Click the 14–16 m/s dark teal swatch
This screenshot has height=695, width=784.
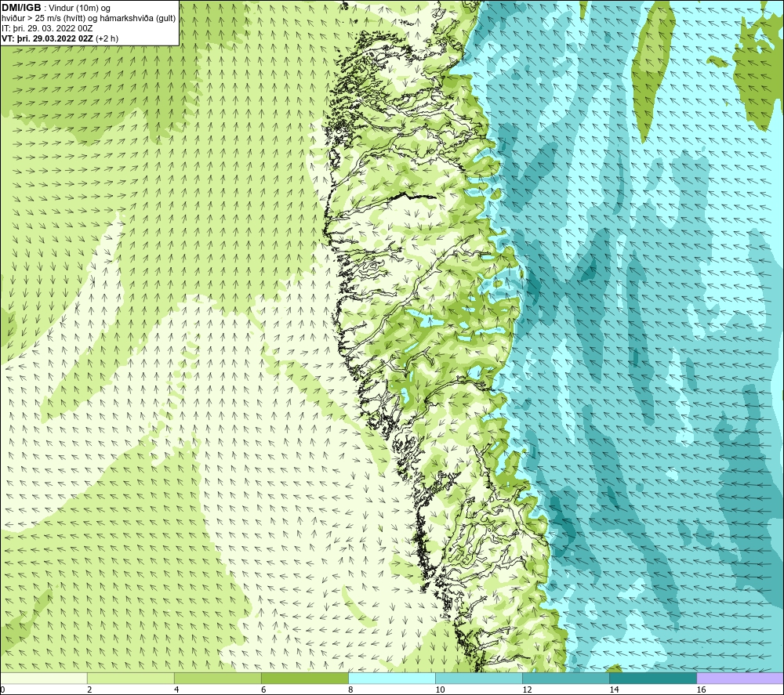coord(652,678)
